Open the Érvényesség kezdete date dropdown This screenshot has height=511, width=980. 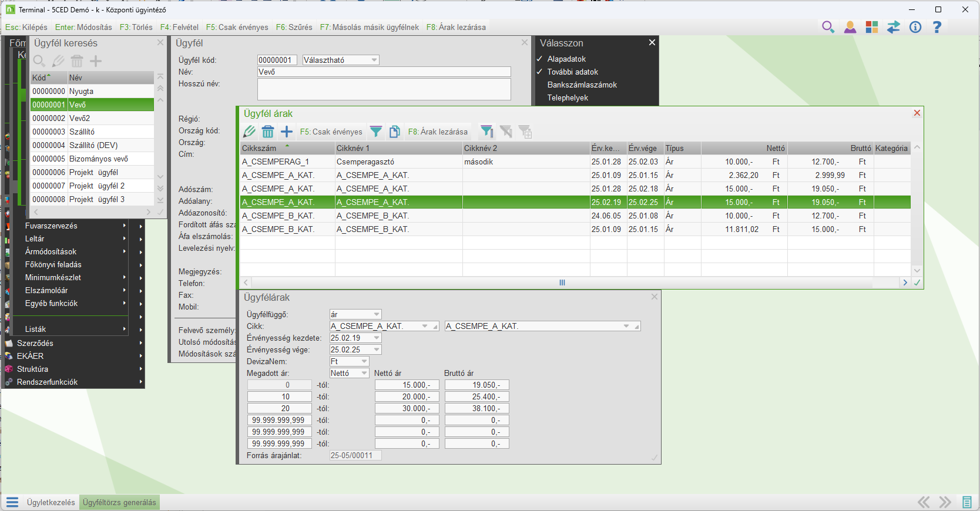(377, 338)
